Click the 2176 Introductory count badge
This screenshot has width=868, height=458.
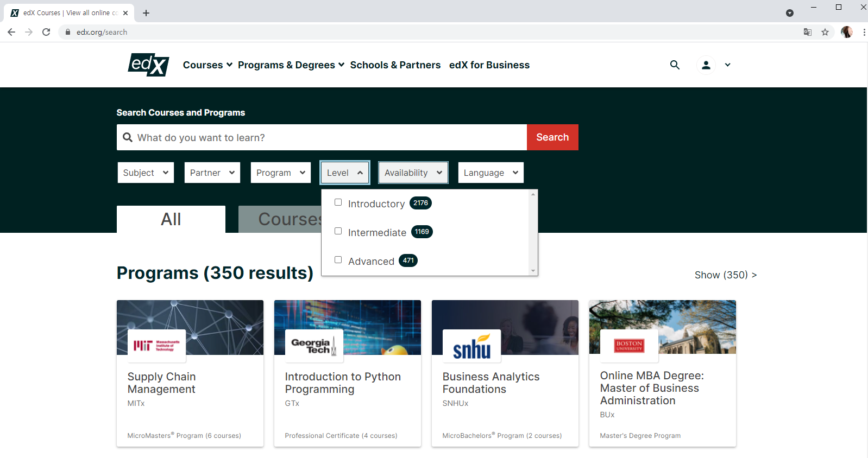[x=420, y=203]
